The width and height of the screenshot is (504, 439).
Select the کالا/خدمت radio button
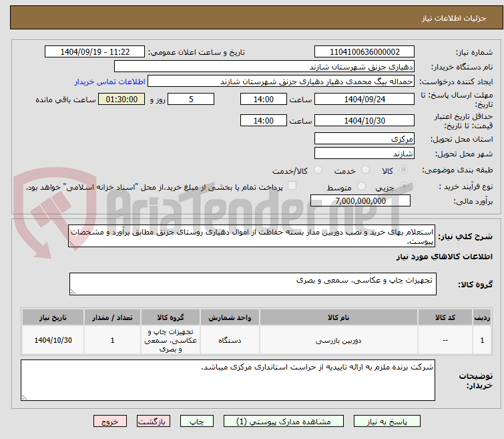318,170
